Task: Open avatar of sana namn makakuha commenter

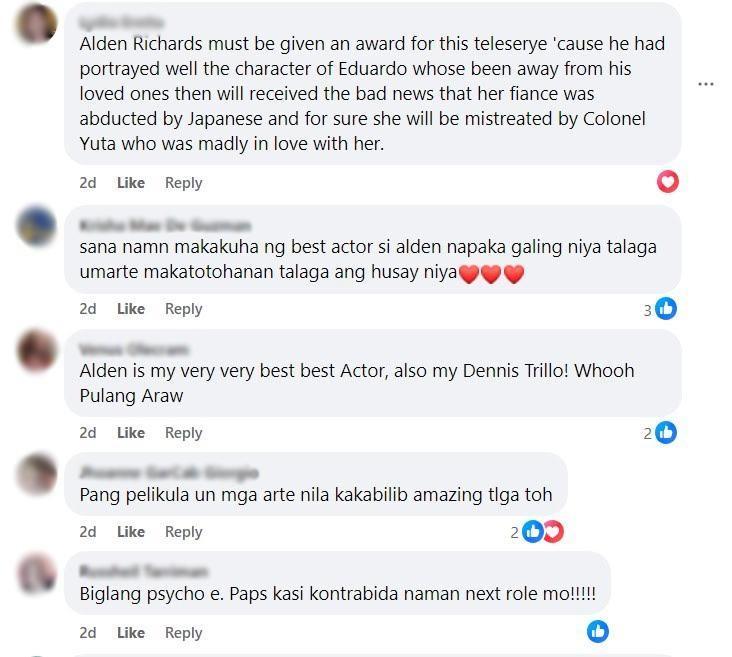Action: coord(36,226)
